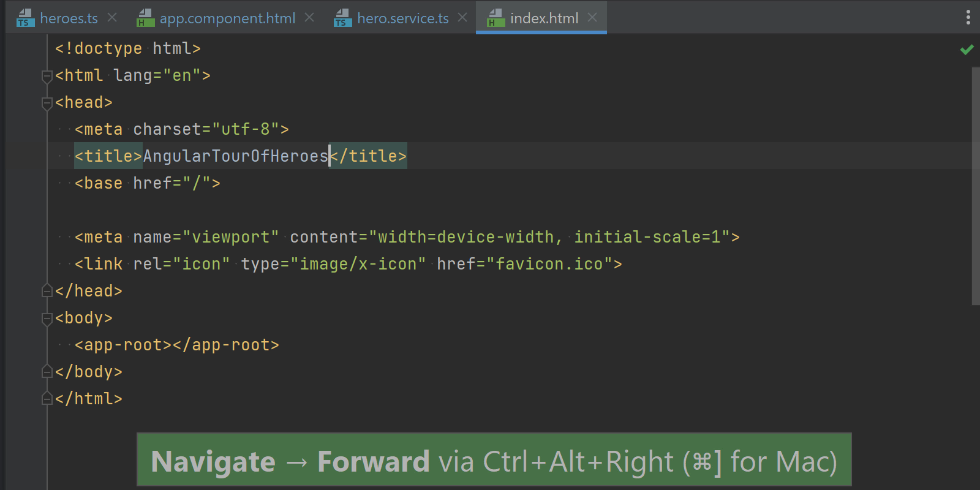Viewport: 980px width, 490px height.
Task: Close the index.html tab
Action: [x=592, y=18]
